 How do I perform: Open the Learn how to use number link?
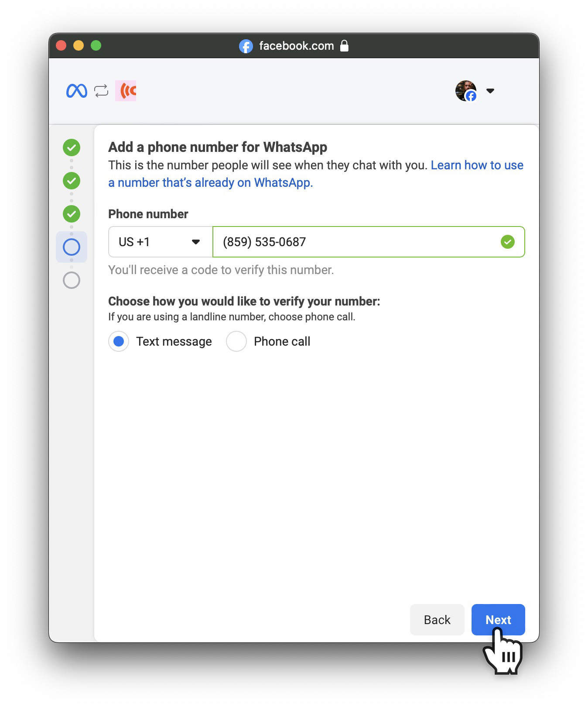316,174
